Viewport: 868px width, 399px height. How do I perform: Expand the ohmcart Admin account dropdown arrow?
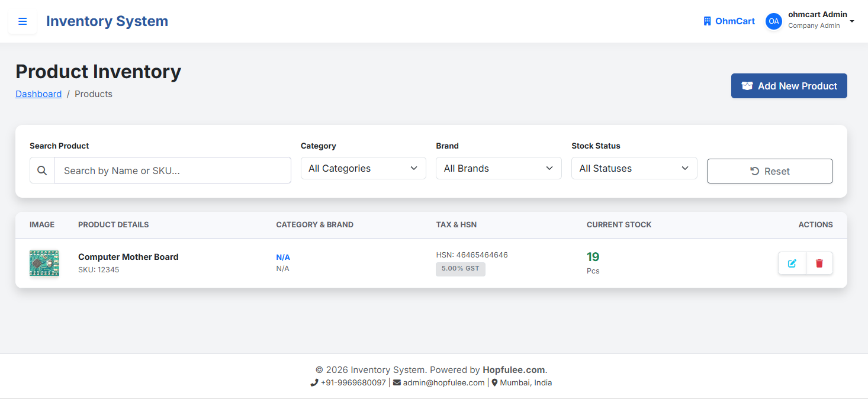tap(852, 21)
